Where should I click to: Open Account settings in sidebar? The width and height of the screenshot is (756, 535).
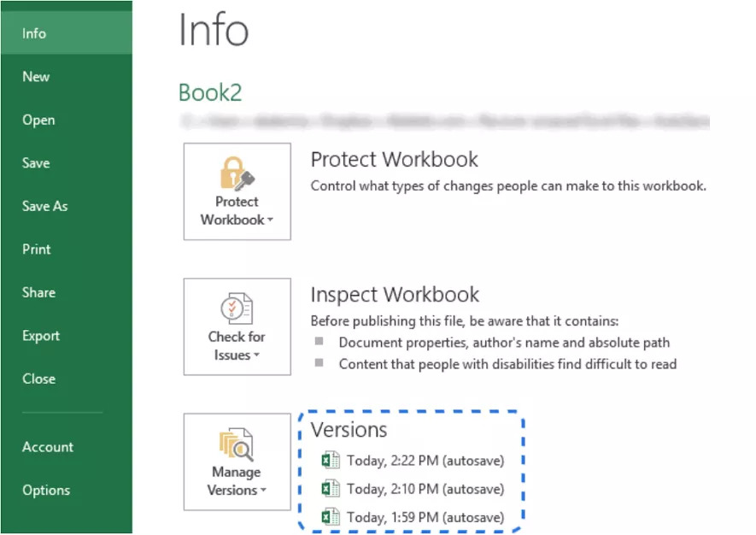tap(48, 447)
